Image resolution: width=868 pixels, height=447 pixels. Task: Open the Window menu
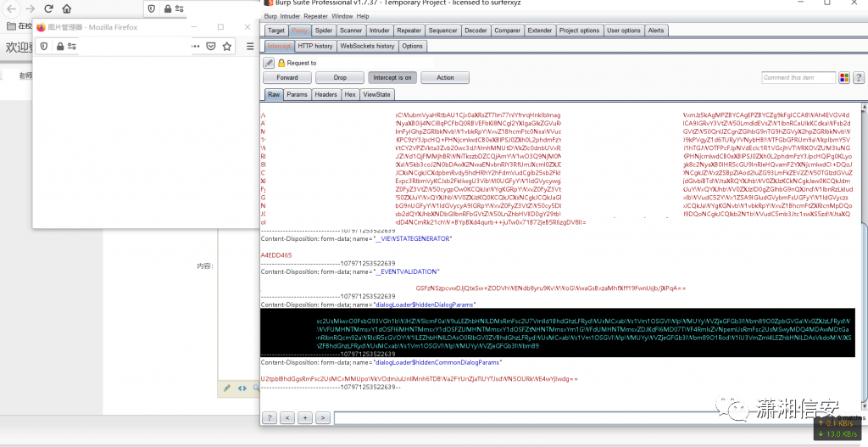342,16
